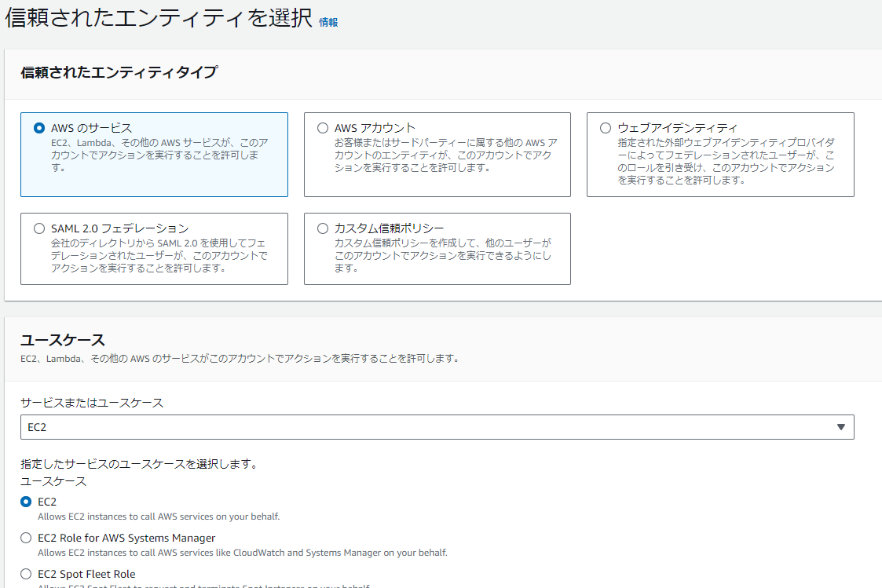Image resolution: width=882 pixels, height=588 pixels.
Task: Select ウェブアイデンティティ as trusted entity
Action: click(606, 128)
